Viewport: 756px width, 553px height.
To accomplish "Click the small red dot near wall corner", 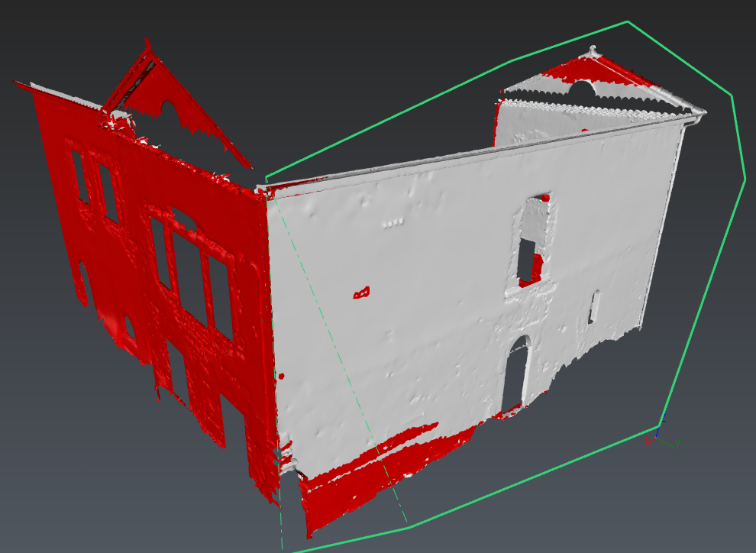I will coord(282,377).
